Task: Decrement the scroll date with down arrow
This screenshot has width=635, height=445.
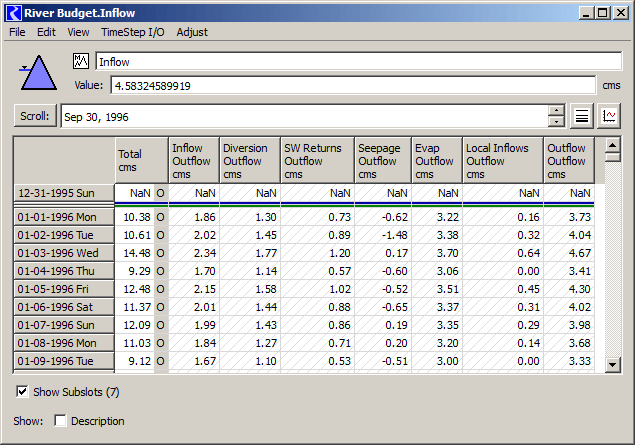Action: click(556, 121)
